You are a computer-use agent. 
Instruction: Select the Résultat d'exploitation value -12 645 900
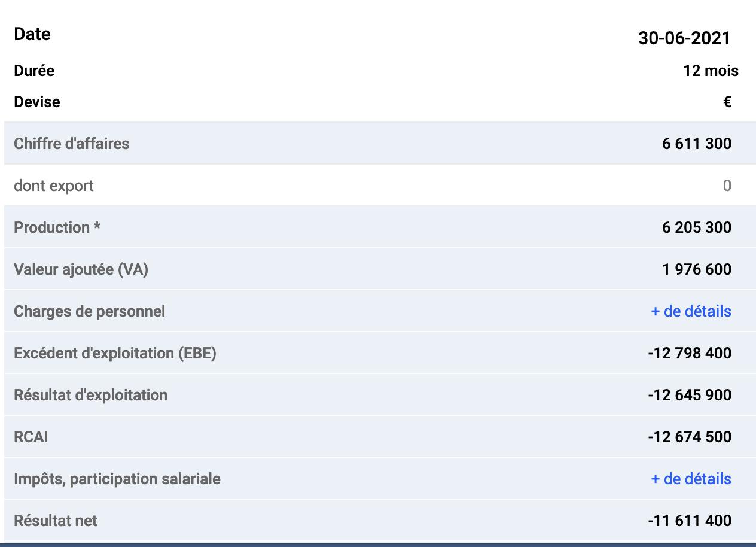[x=689, y=395]
